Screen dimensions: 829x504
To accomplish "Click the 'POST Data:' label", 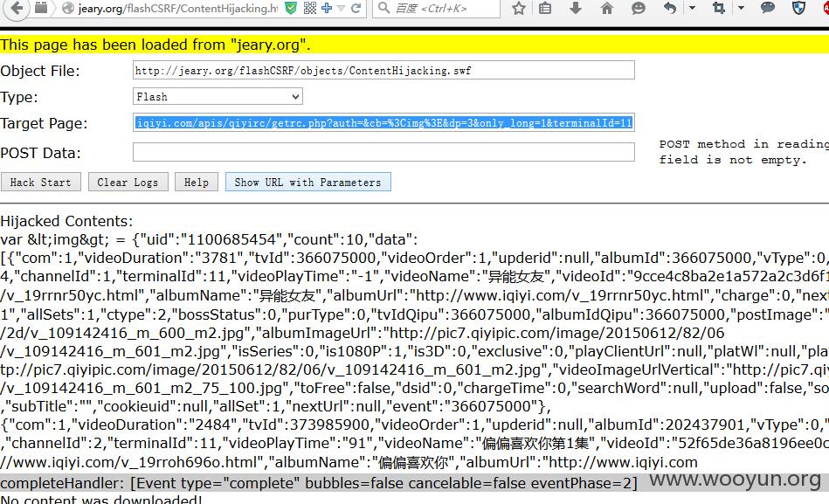I will point(41,153).
